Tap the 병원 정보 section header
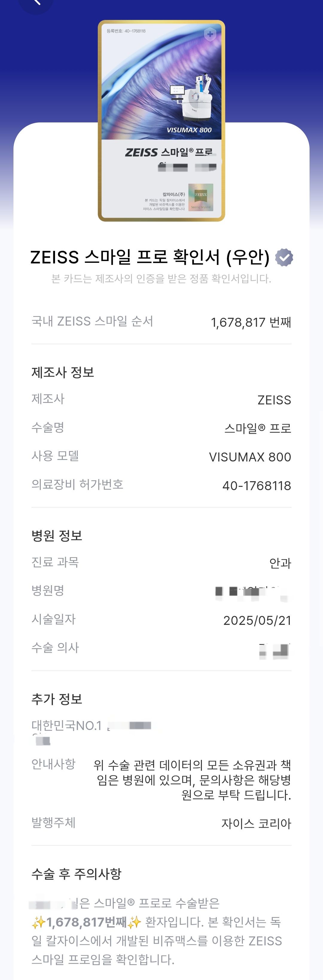 [57, 536]
